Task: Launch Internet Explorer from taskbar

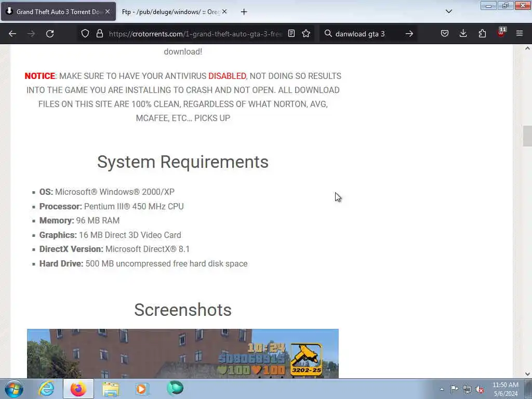Action: (x=46, y=389)
